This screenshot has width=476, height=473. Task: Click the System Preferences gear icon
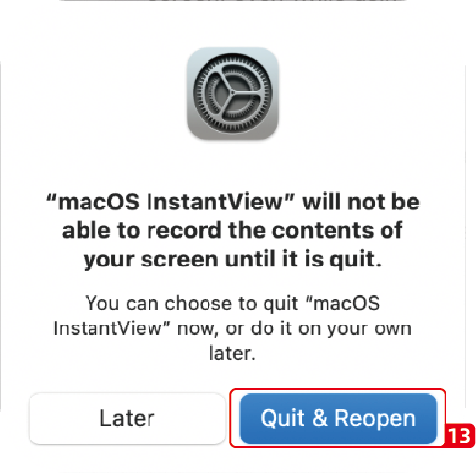click(232, 93)
